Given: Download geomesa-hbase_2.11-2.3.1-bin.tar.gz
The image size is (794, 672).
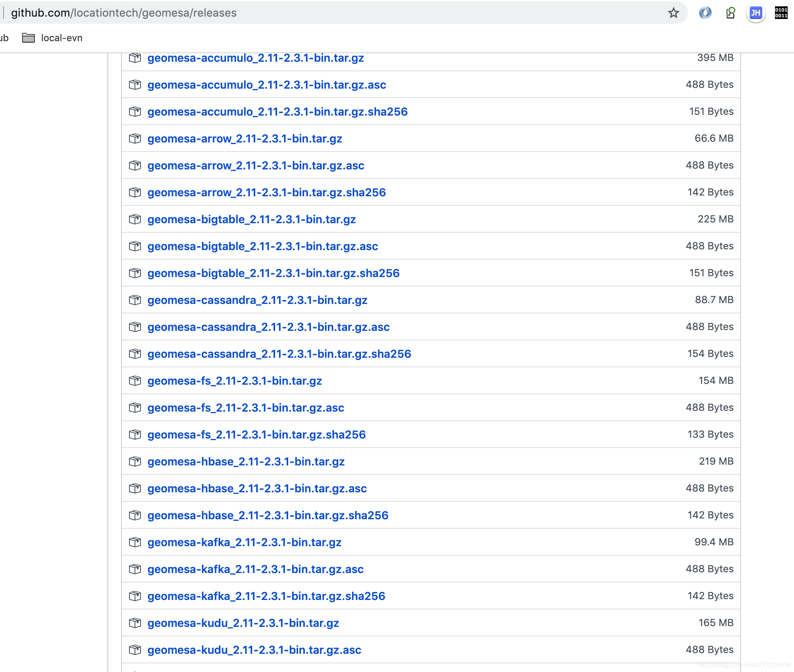Looking at the screenshot, I should pos(246,461).
